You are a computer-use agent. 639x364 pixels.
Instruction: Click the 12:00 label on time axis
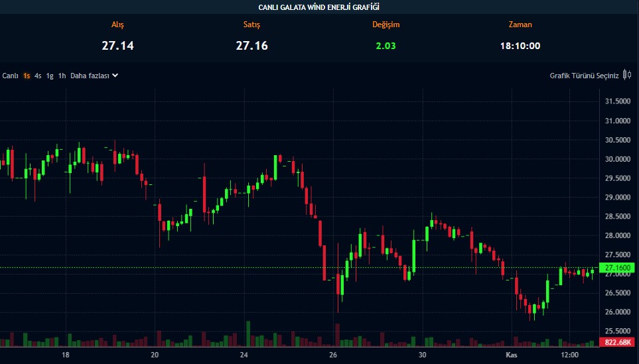tap(569, 355)
